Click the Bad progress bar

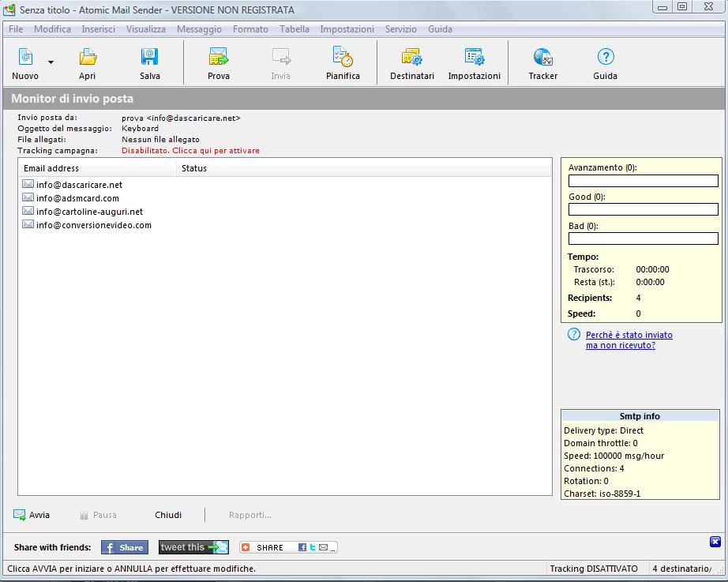click(x=643, y=238)
